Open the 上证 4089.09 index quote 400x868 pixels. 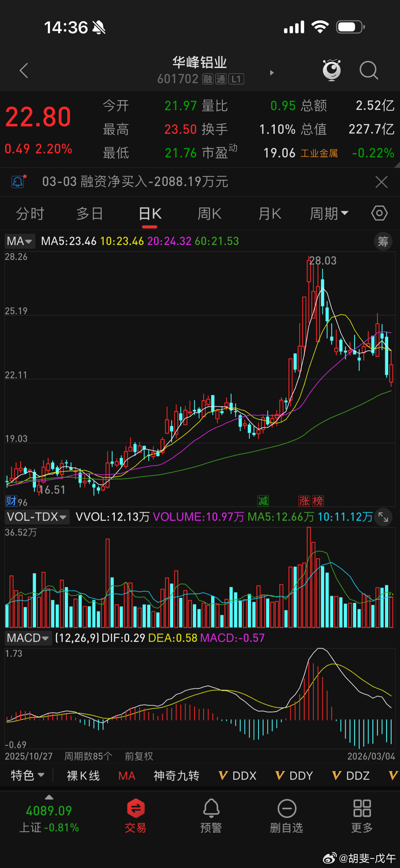[x=49, y=819]
